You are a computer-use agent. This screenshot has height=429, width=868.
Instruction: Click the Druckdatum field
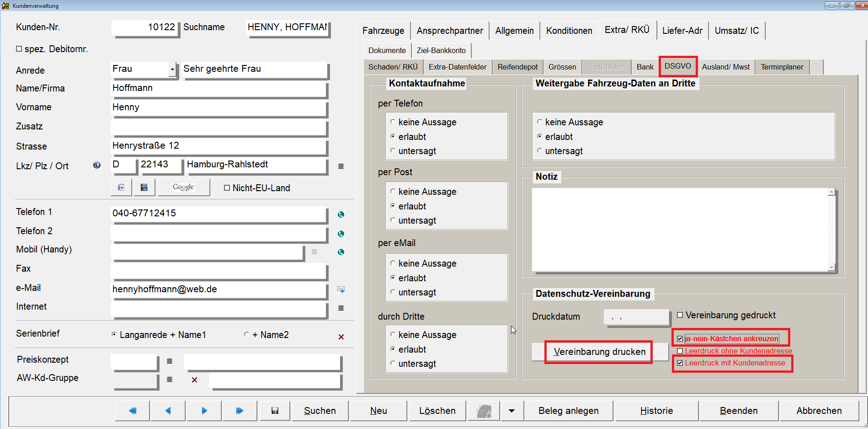point(636,317)
